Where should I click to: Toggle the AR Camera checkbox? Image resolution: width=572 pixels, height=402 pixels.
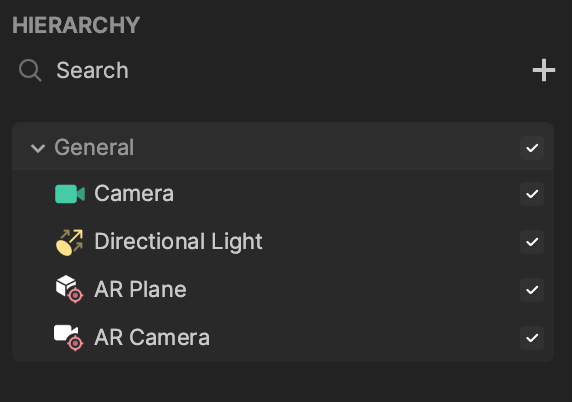(x=532, y=338)
